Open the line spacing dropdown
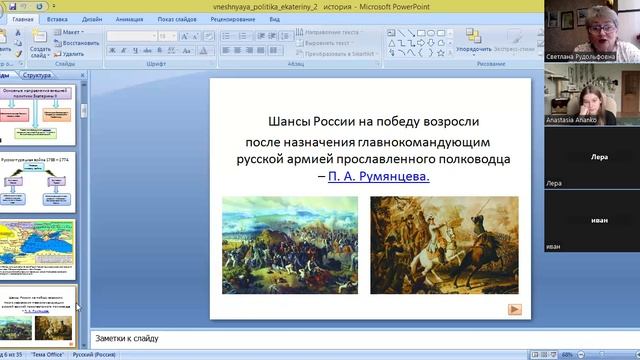 pos(286,36)
